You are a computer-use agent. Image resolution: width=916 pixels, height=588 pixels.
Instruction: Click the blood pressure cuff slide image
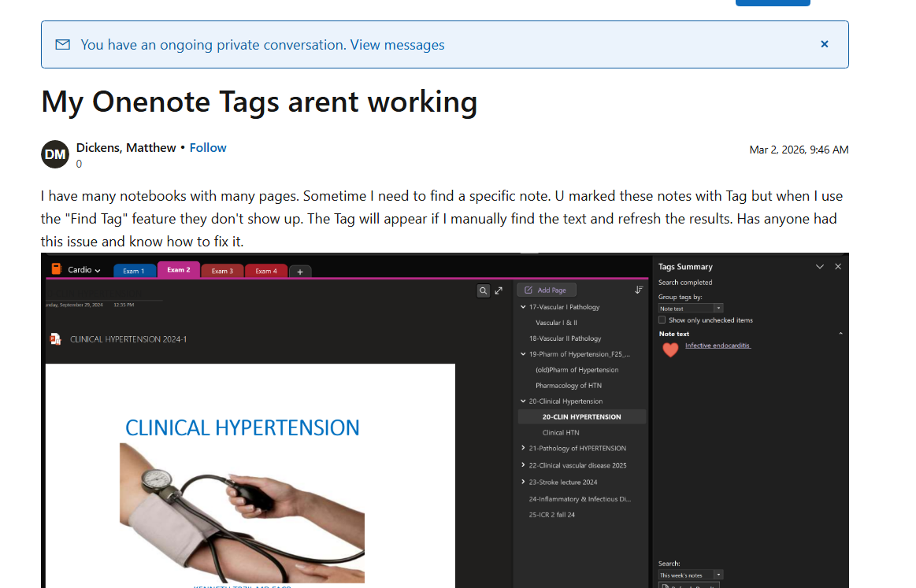click(243, 512)
